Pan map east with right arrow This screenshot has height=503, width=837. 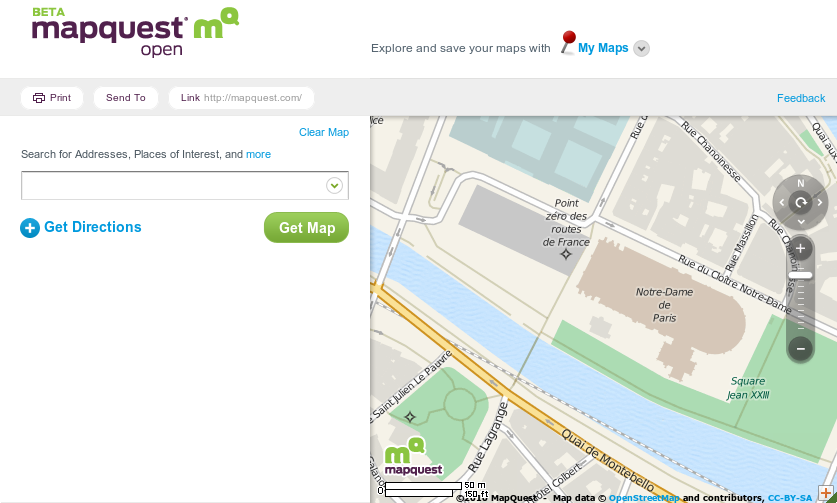(x=819, y=202)
